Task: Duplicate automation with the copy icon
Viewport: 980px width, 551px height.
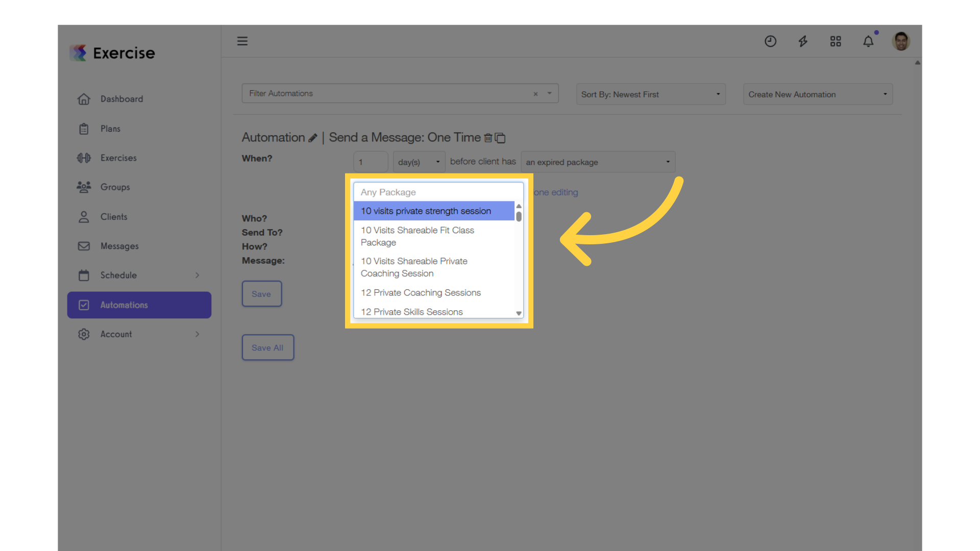Action: [500, 138]
